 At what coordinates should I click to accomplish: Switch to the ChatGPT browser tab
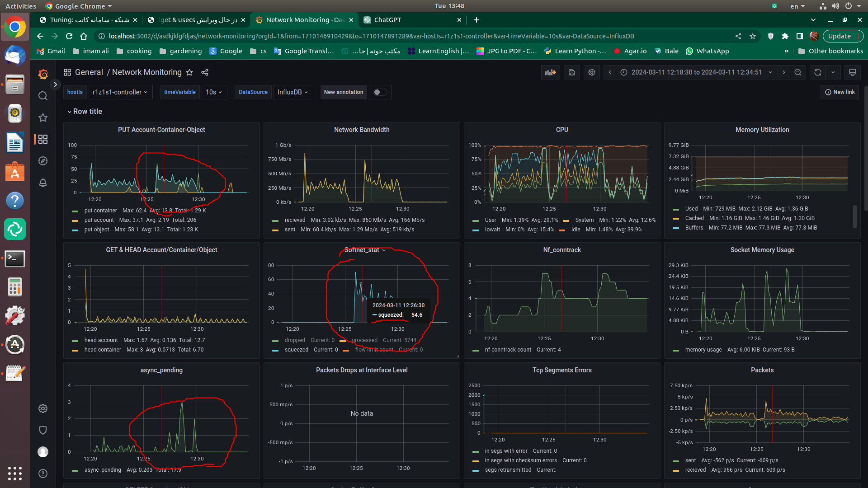coord(387,20)
